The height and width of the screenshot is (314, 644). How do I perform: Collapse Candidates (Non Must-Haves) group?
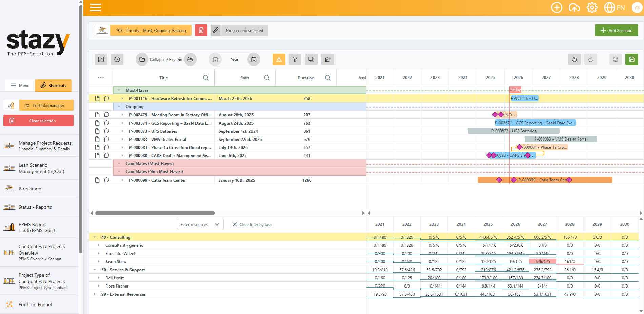tap(119, 171)
